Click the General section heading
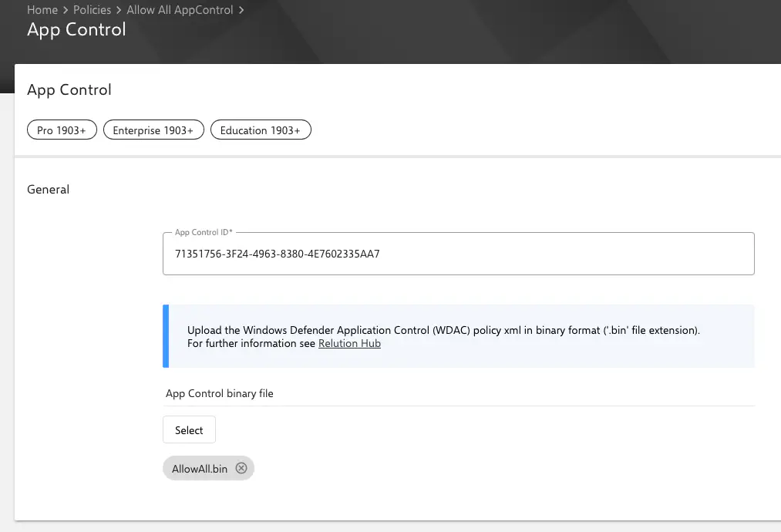Screen dimensions: 781x532 (x=48, y=189)
